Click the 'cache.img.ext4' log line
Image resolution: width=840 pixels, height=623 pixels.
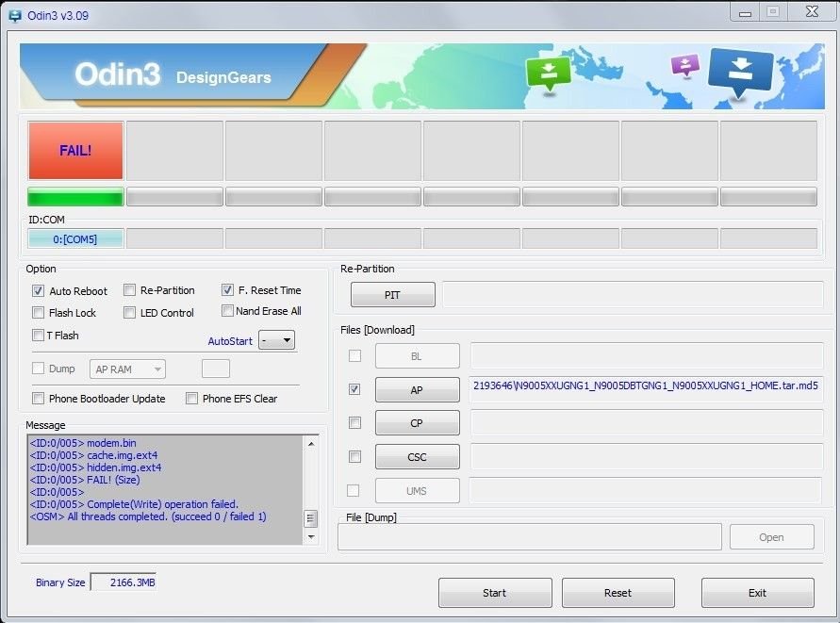pos(93,455)
